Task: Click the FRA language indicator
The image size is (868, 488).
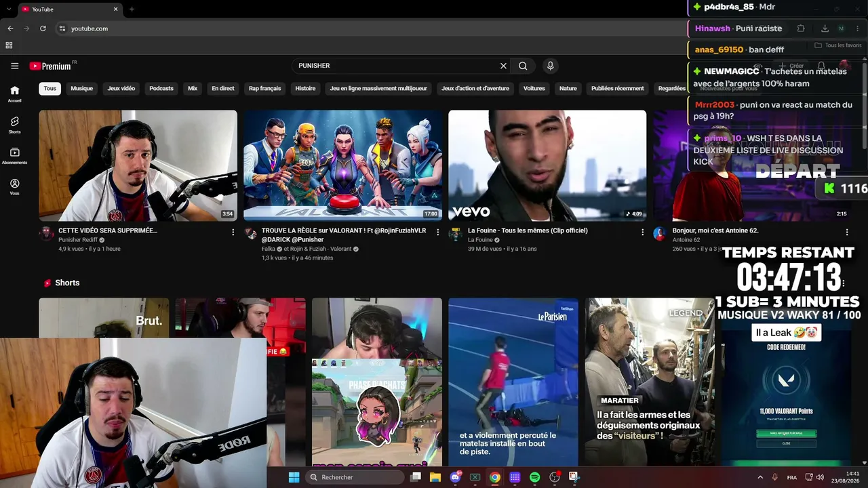Action: [792, 477]
